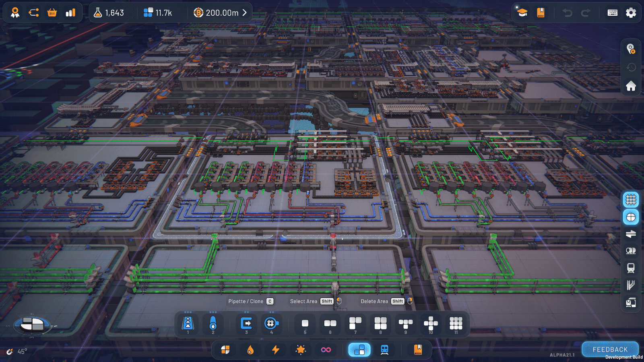Select the 2x2 platform slot 8

tap(380, 323)
